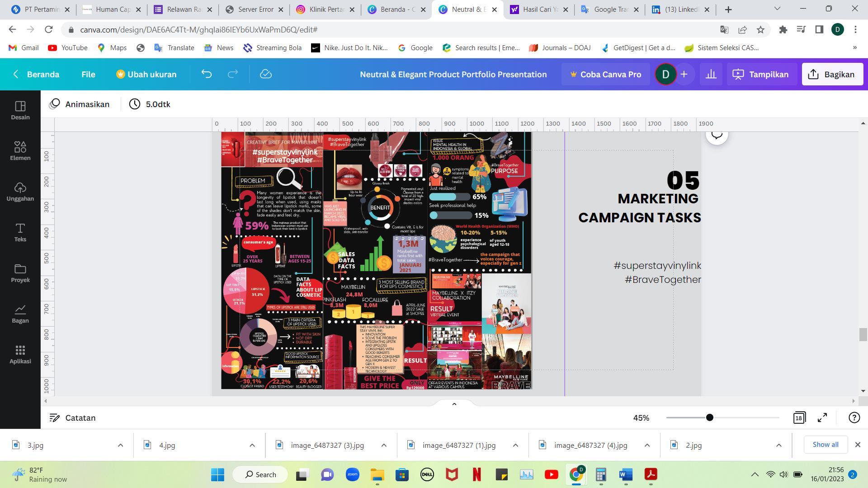Open the insights bar chart icon
Image resolution: width=868 pixels, height=488 pixels.
pos(711,74)
